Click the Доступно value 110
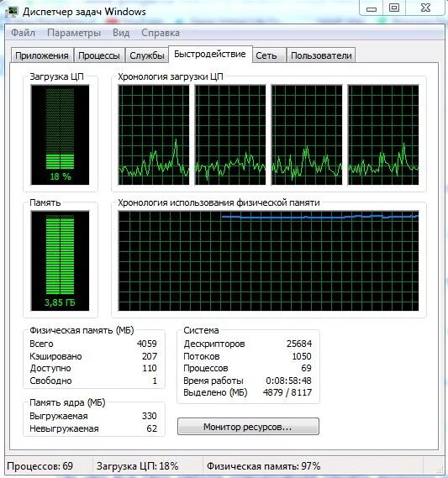The height and width of the screenshot is (478, 448). pyautogui.click(x=150, y=368)
